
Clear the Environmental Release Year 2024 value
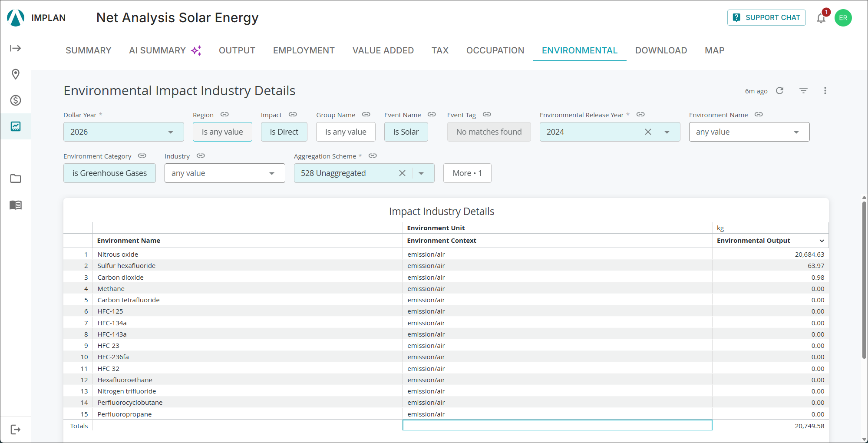pos(648,132)
